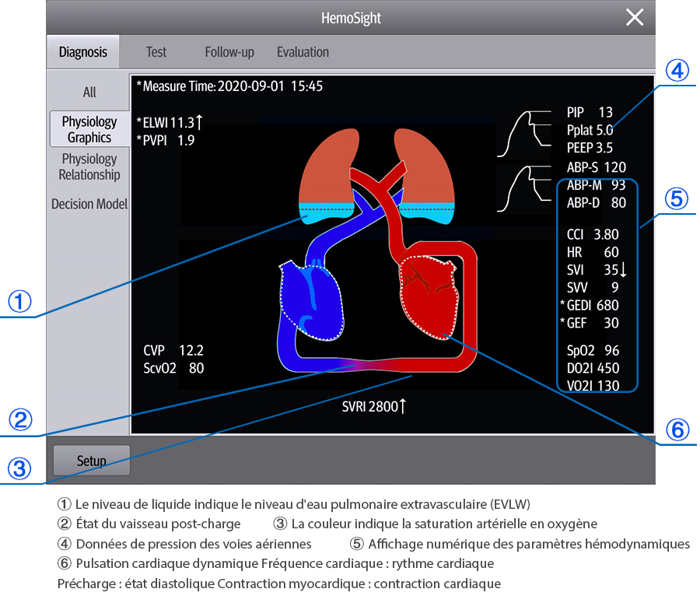The width and height of the screenshot is (700, 603).
Task: Open Physiology Relationship view
Action: (x=89, y=167)
